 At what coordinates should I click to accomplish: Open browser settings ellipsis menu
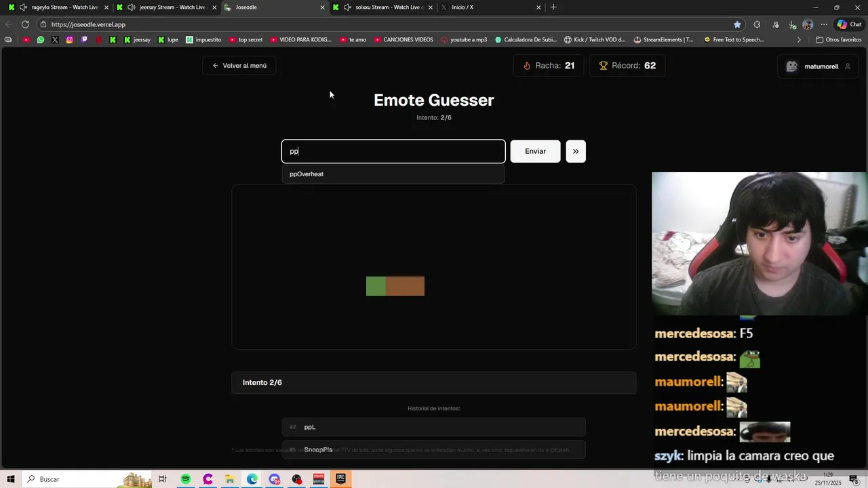824,24
